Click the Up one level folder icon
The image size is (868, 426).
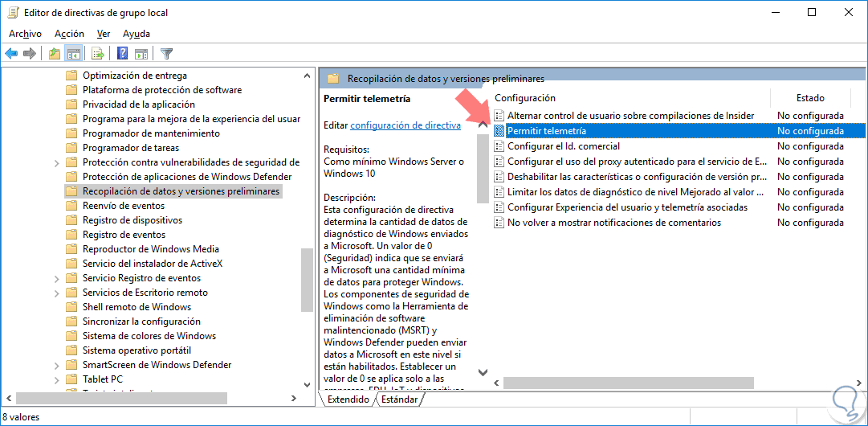(x=55, y=54)
